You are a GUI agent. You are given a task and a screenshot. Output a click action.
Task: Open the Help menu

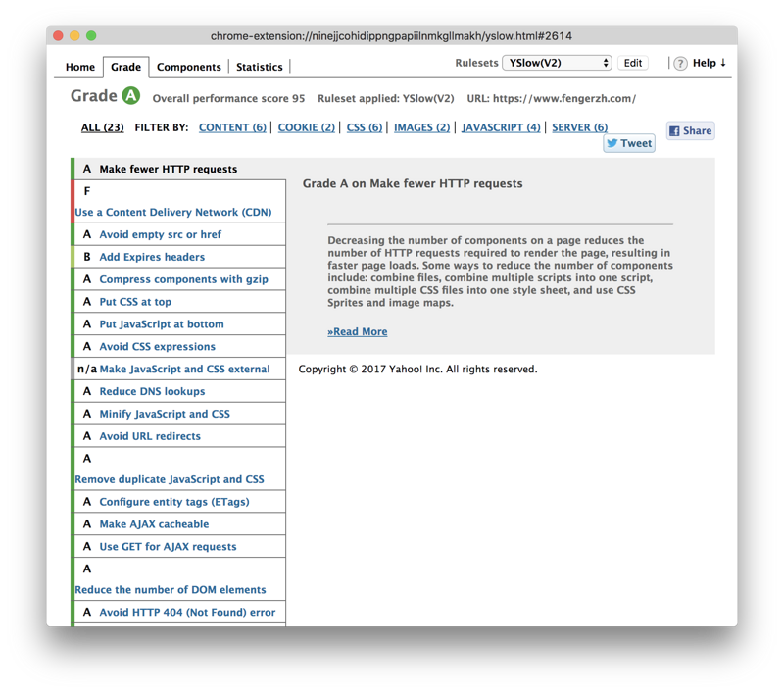pyautogui.click(x=709, y=63)
